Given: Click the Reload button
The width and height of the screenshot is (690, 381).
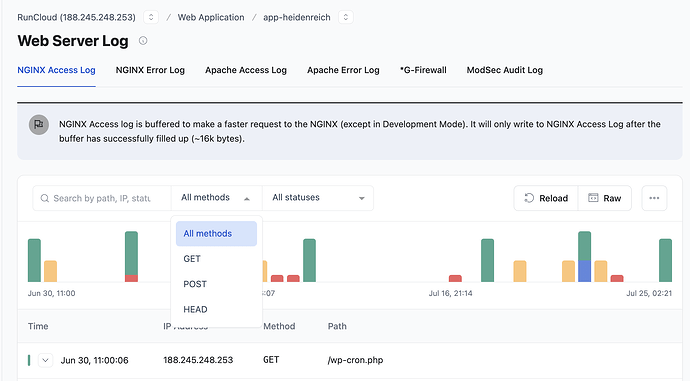Looking at the screenshot, I should 546,198.
